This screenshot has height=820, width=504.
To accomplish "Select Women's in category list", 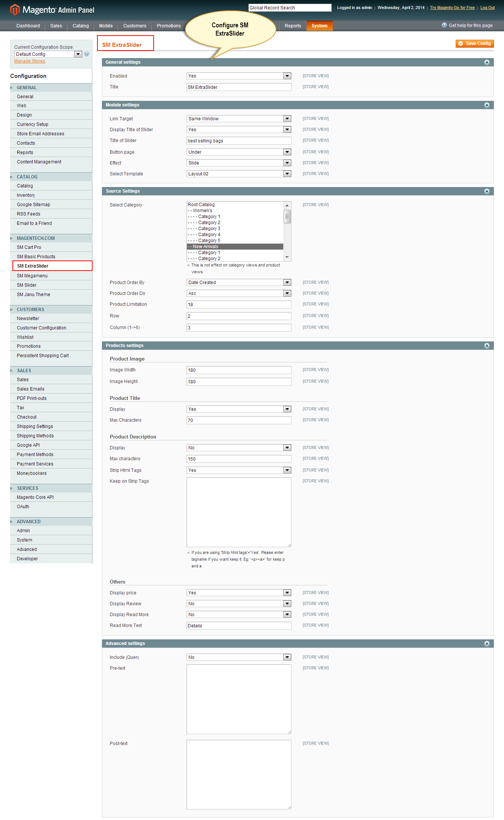I will pos(235,211).
